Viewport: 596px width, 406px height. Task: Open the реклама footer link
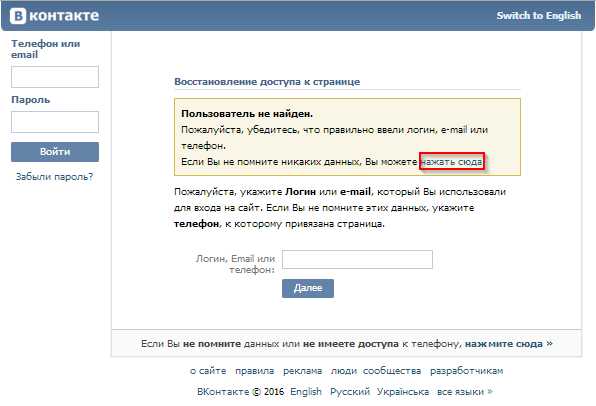(303, 371)
